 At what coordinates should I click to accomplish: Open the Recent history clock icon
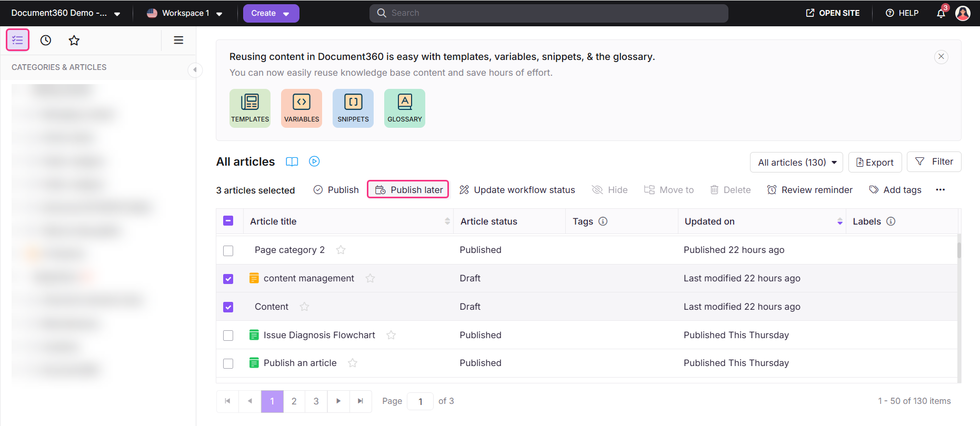point(46,40)
